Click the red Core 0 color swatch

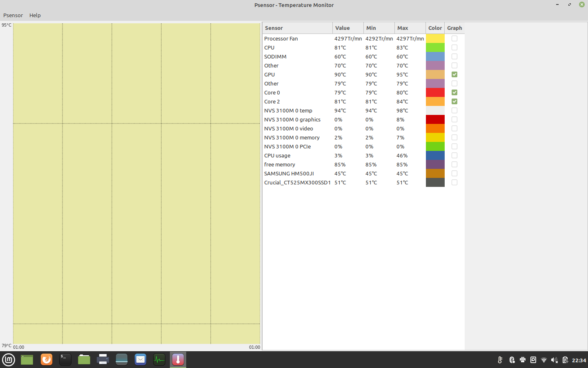coord(435,92)
